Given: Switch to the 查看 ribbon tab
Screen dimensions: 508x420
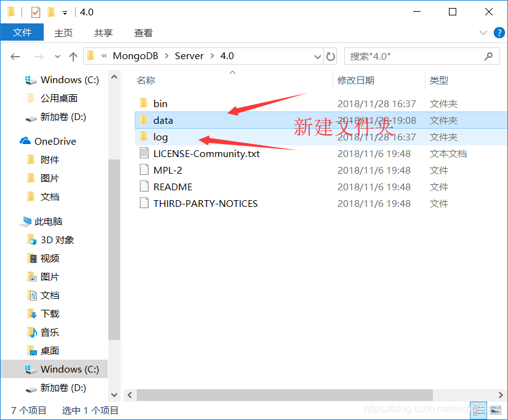Looking at the screenshot, I should click(x=143, y=33).
